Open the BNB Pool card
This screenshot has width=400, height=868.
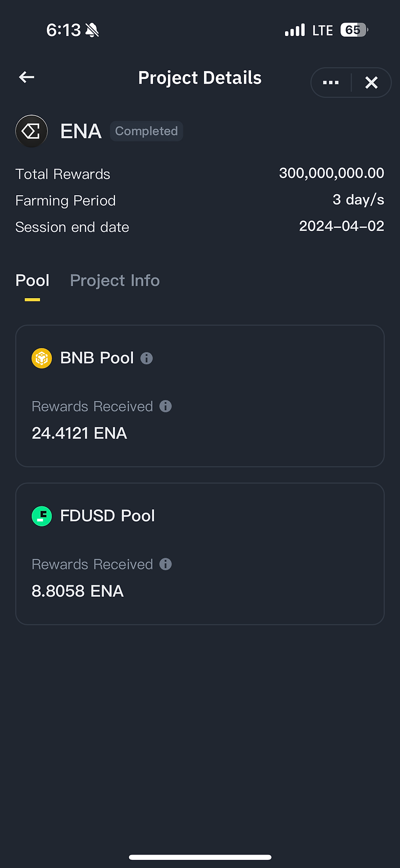click(200, 395)
